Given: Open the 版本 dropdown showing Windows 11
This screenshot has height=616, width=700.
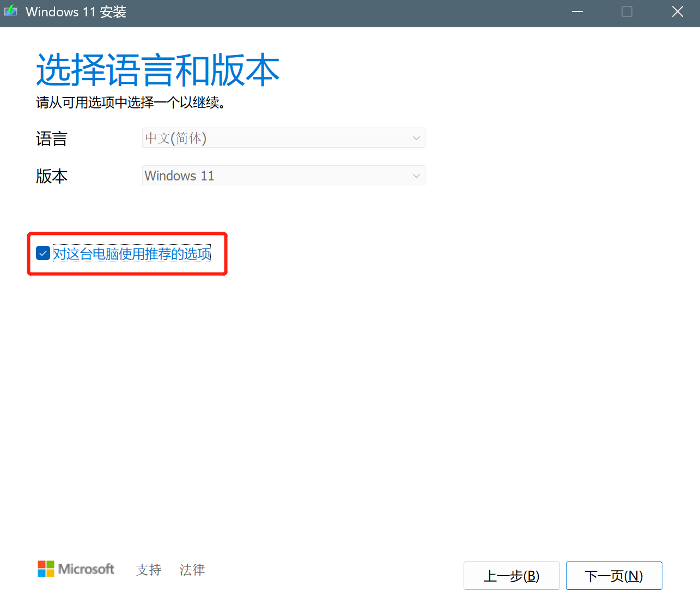Looking at the screenshot, I should click(x=283, y=176).
